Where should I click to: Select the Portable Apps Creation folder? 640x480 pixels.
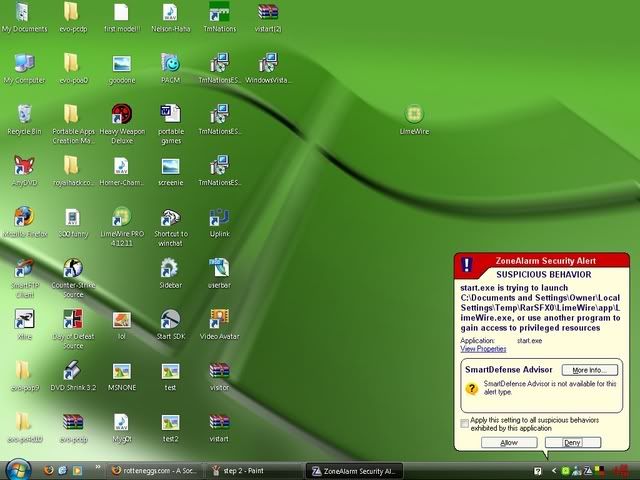click(x=73, y=124)
